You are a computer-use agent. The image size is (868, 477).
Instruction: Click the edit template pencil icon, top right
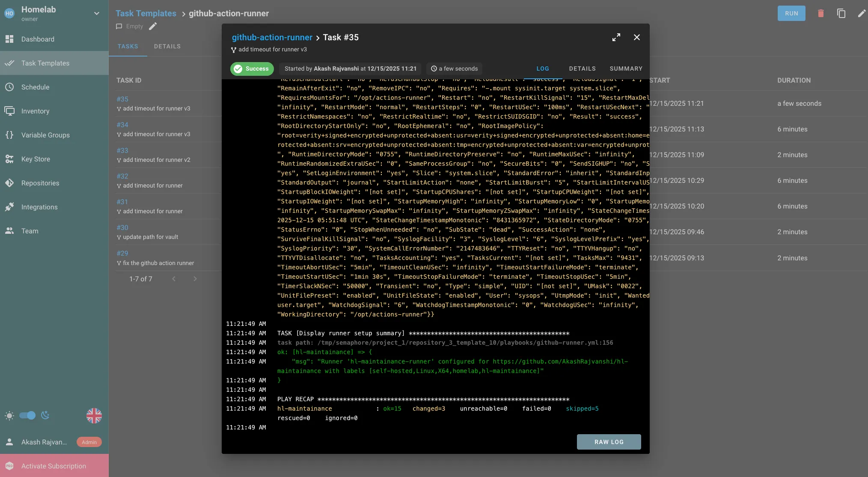click(x=861, y=13)
